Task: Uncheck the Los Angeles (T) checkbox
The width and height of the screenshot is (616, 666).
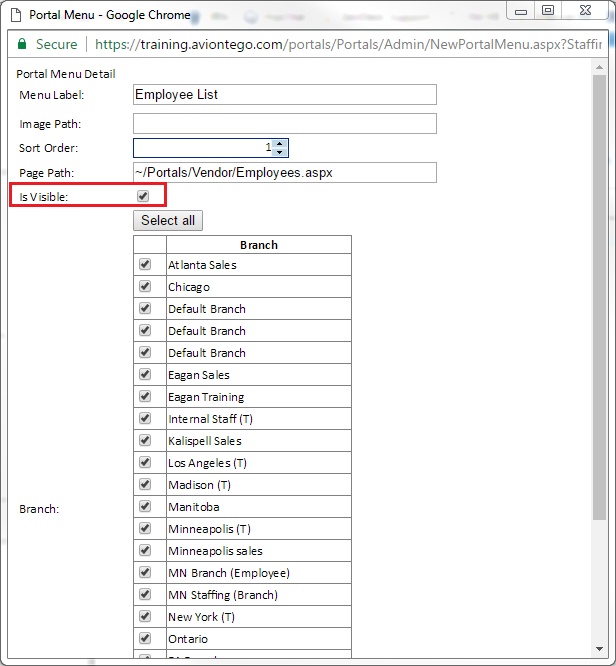Action: (145, 462)
